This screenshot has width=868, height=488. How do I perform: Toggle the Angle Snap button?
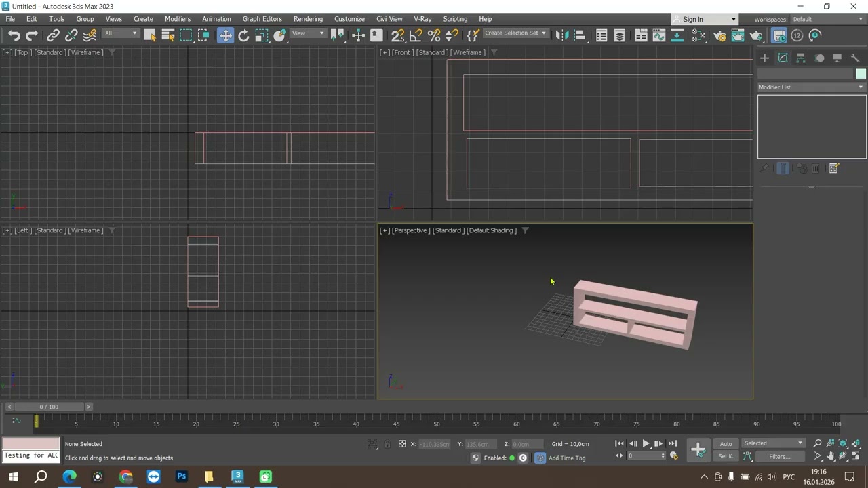pyautogui.click(x=416, y=35)
